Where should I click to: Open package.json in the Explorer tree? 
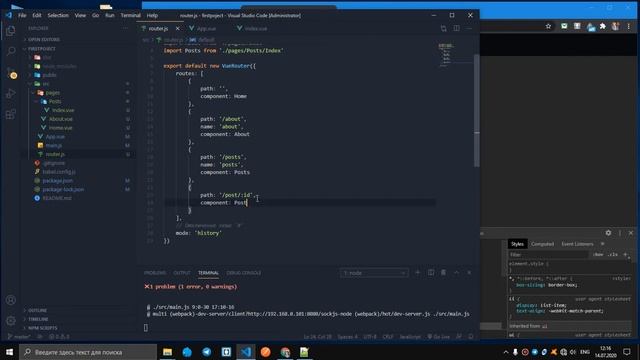coord(58,180)
